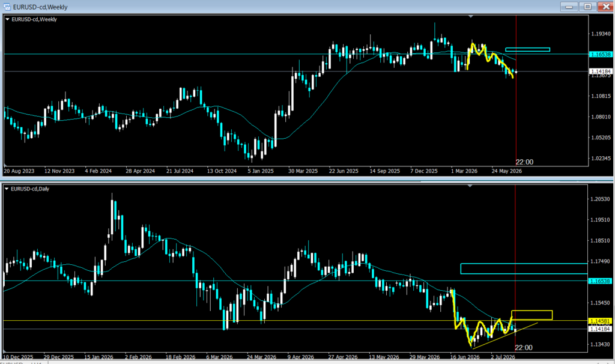This screenshot has height=364, width=615.
Task: Click the yellow 1.14581 price tag on the daily chart
Action: click(x=600, y=321)
